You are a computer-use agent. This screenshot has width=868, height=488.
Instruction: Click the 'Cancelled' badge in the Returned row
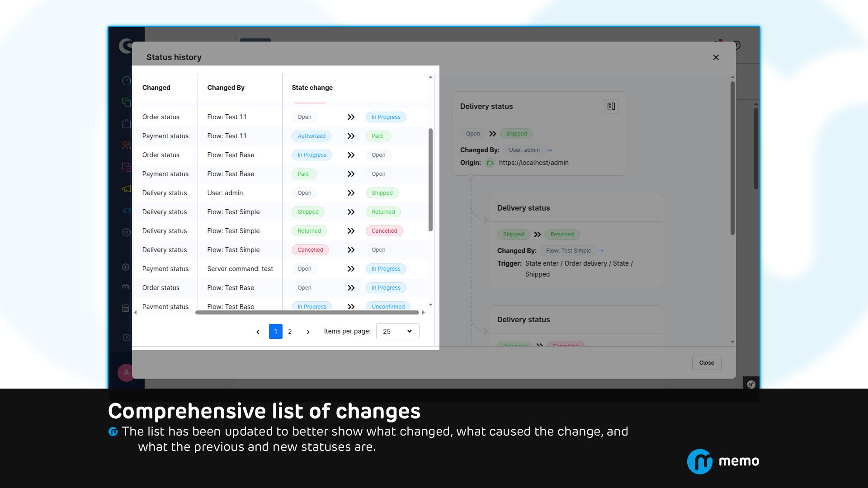[x=384, y=231]
